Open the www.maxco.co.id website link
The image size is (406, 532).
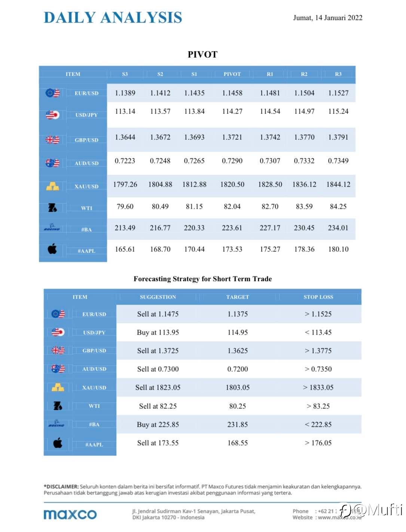point(340,517)
